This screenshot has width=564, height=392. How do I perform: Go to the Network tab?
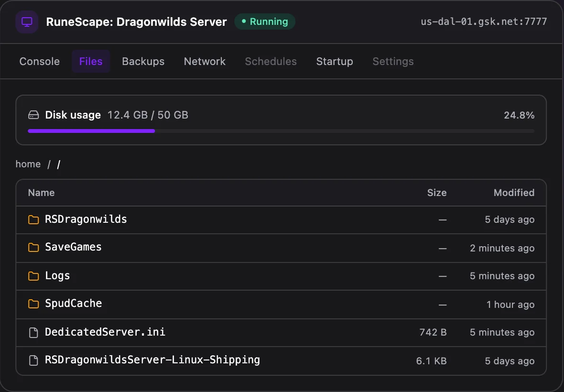coord(205,62)
